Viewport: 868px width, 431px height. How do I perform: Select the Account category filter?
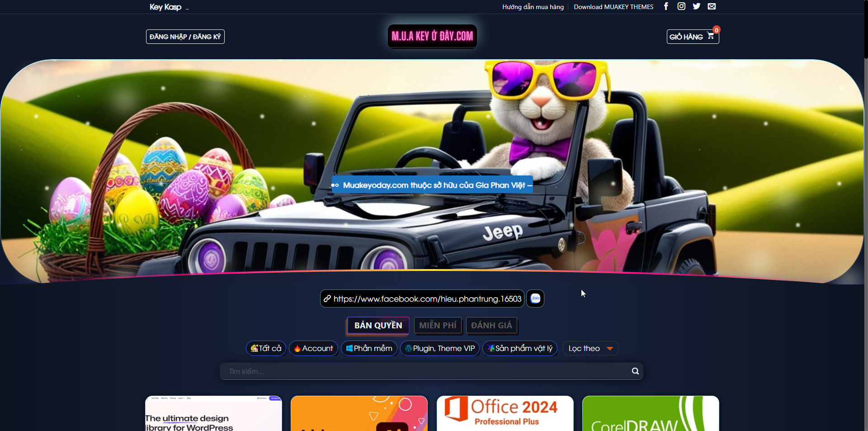[x=313, y=348]
